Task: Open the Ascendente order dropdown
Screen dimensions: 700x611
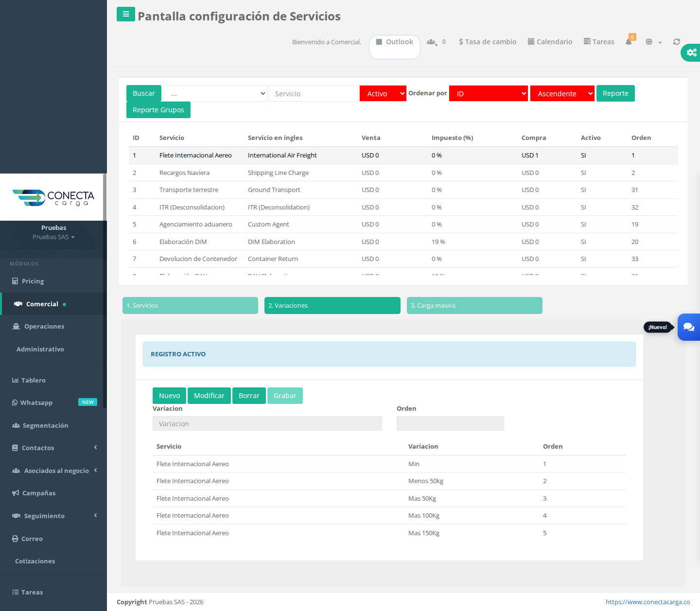Action: pyautogui.click(x=562, y=93)
